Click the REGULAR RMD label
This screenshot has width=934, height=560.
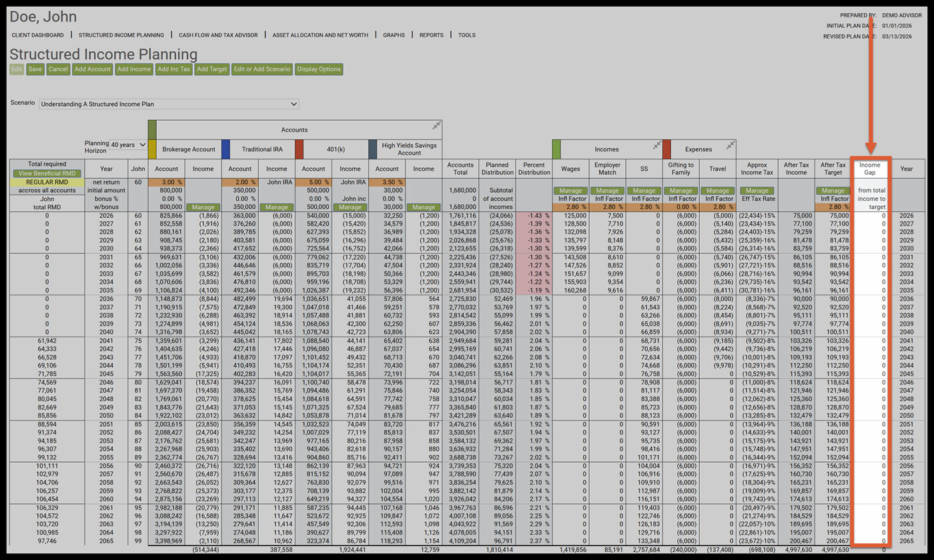tap(47, 182)
